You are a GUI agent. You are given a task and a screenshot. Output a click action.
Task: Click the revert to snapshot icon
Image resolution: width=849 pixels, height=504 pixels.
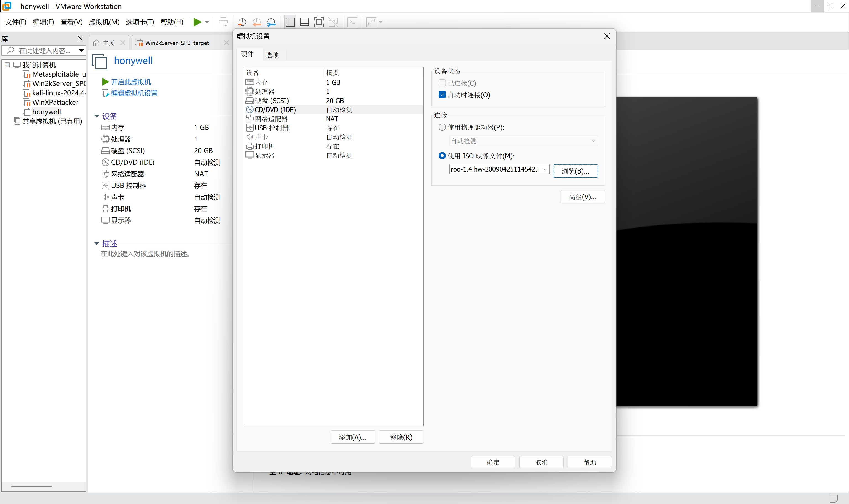click(257, 22)
